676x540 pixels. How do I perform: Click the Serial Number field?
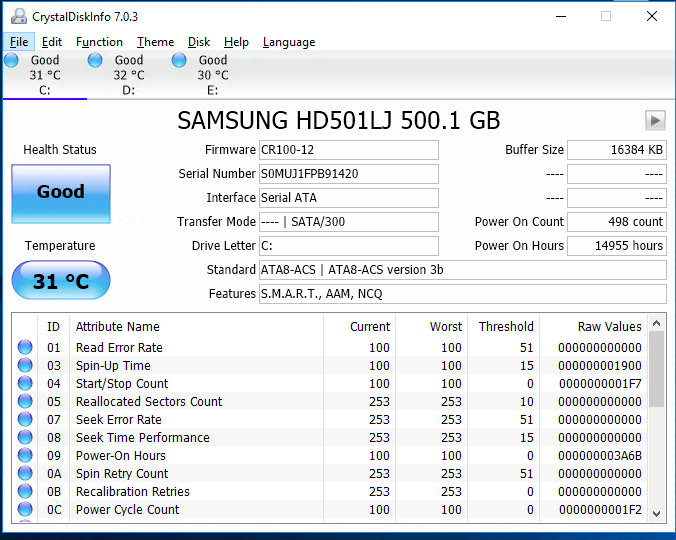click(348, 174)
